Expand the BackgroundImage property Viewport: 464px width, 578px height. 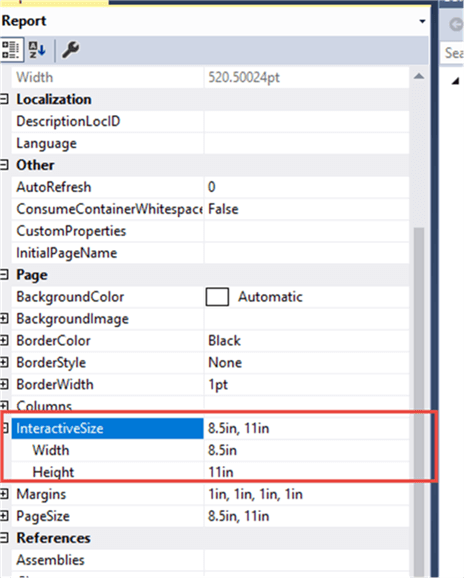(x=4, y=318)
